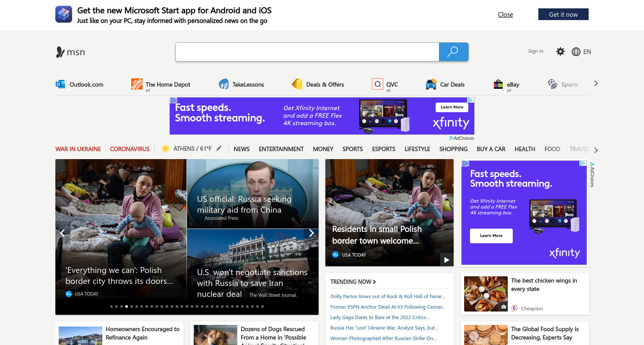The height and width of the screenshot is (345, 644).
Task: Play the Polish border town video
Action: 447,260
